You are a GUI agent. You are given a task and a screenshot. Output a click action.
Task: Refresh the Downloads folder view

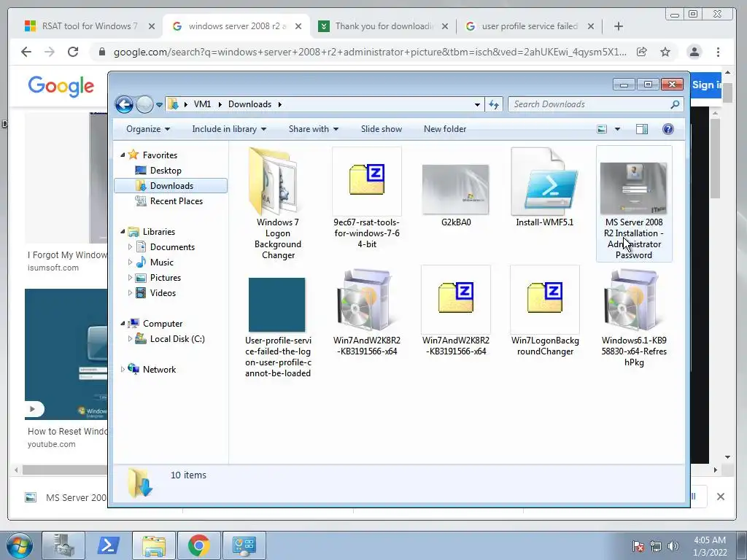click(x=494, y=105)
